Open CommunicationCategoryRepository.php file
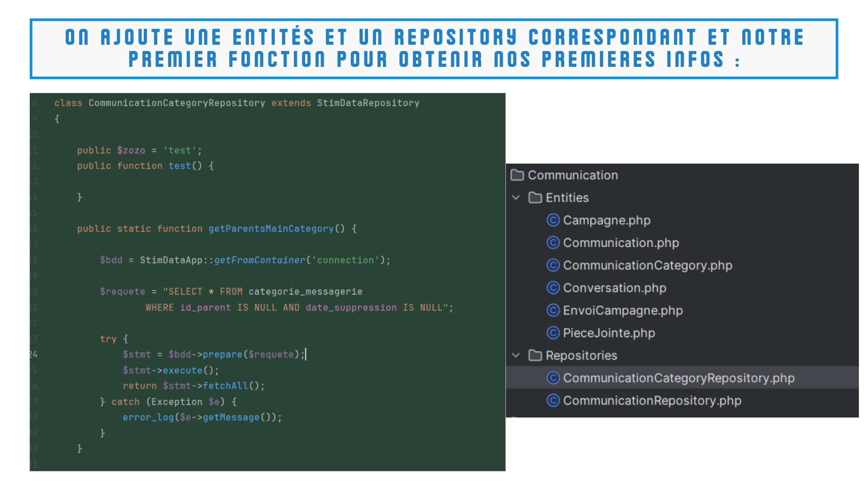This screenshot has width=868, height=488. pyautogui.click(x=678, y=378)
